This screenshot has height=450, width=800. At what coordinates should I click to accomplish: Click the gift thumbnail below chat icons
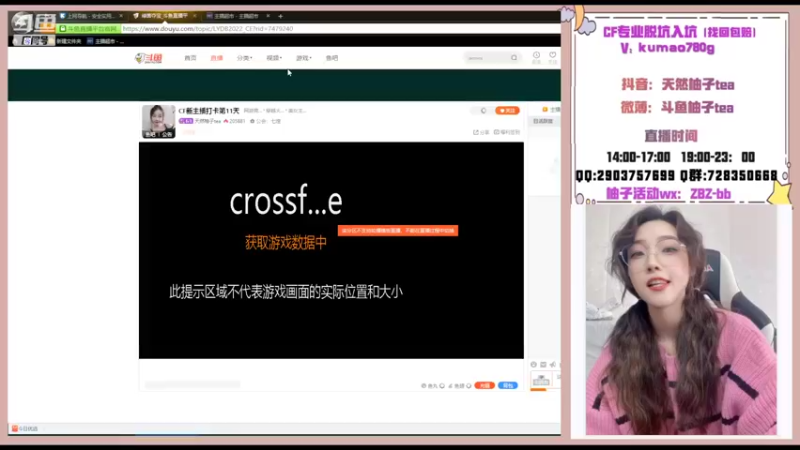(541, 380)
